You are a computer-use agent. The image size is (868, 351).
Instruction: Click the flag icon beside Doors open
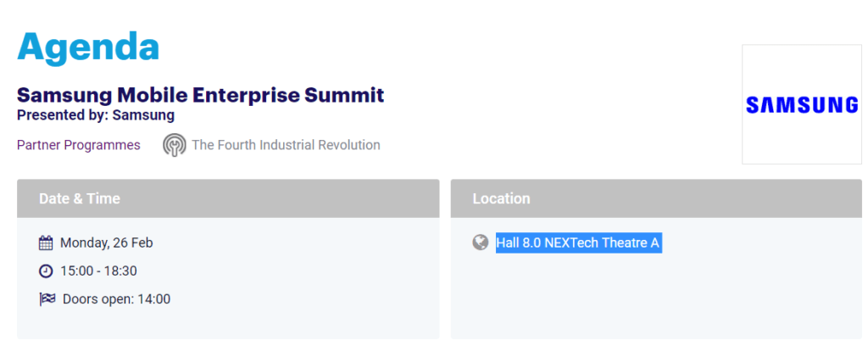pos(47,299)
